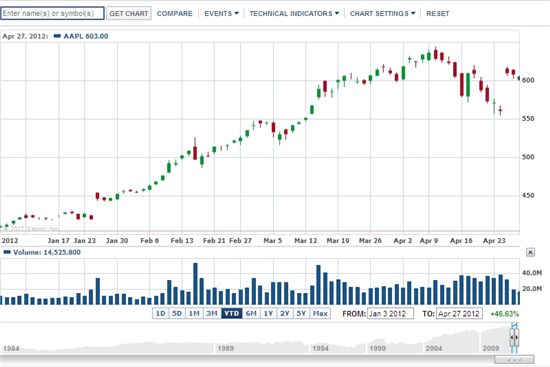Click the 40.0M volume axis label
The height and width of the screenshot is (367, 550).
tap(532, 273)
